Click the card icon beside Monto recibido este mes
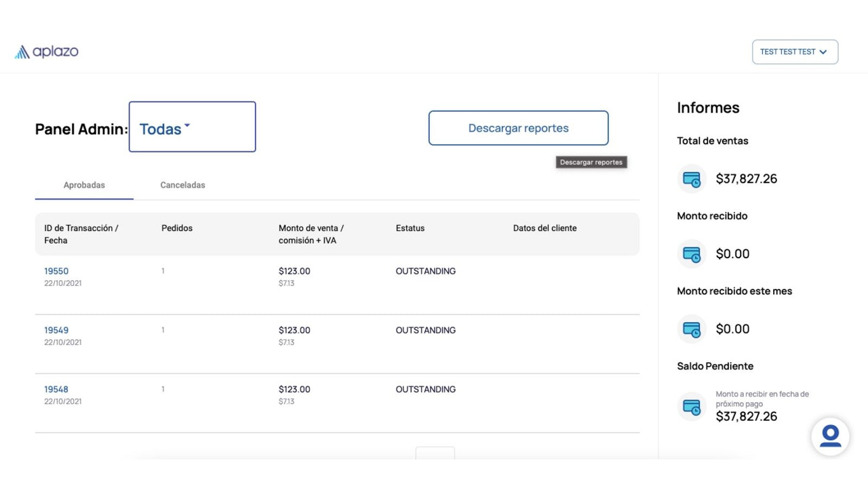This screenshot has height=488, width=868. [691, 329]
